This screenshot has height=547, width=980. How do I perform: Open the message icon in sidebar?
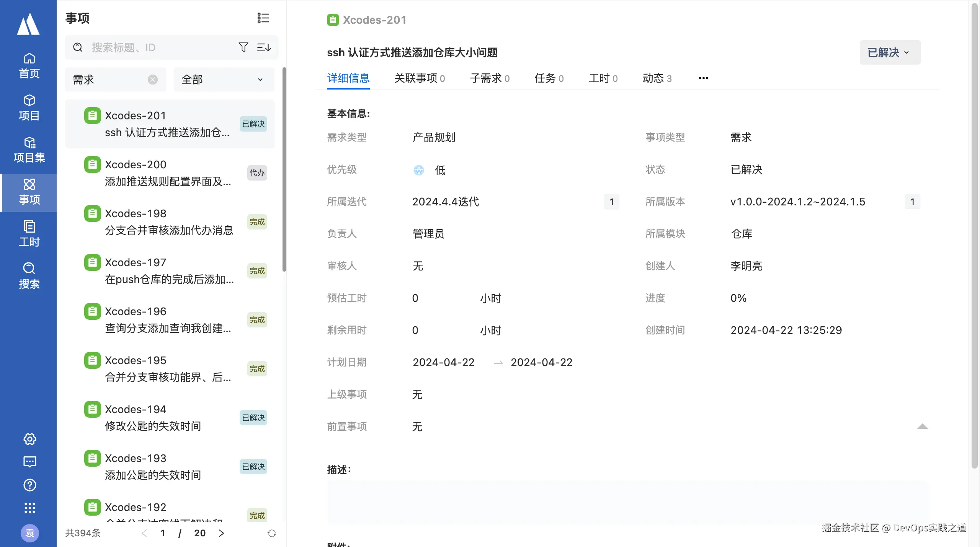pyautogui.click(x=29, y=462)
